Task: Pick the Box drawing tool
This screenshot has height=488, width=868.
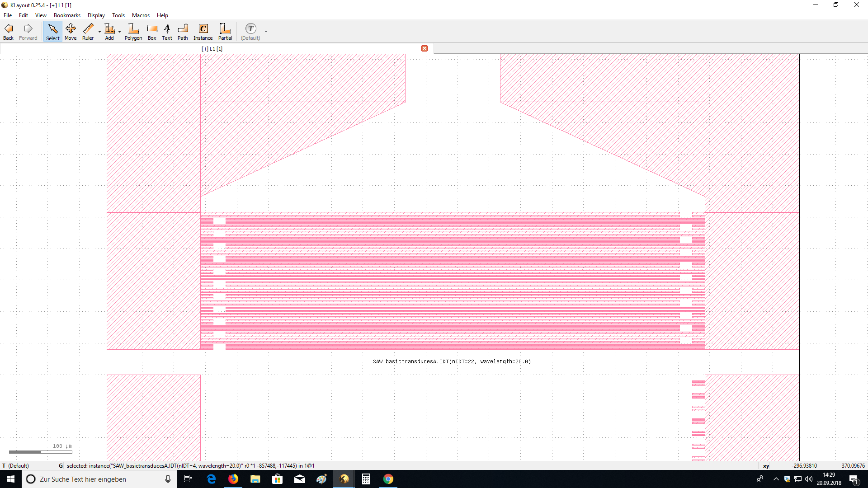Action: (152, 32)
